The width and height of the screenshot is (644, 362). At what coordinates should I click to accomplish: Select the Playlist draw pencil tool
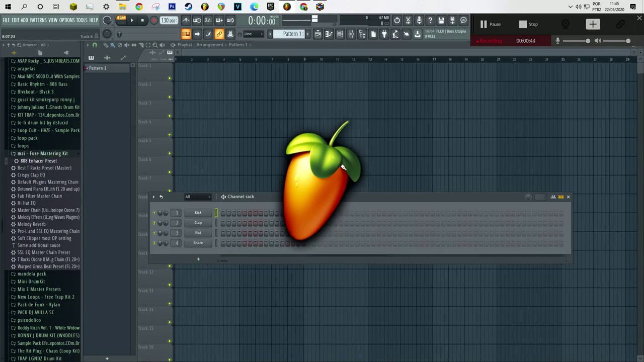coord(106,45)
